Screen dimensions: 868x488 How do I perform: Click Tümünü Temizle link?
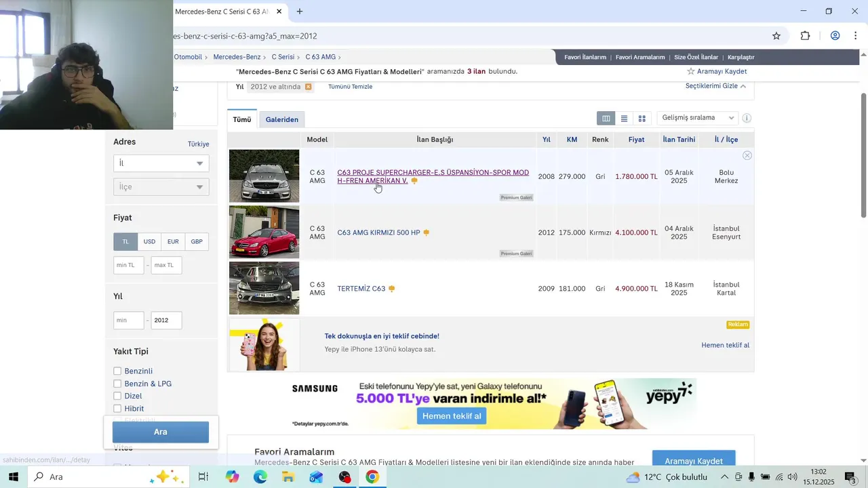click(x=350, y=87)
